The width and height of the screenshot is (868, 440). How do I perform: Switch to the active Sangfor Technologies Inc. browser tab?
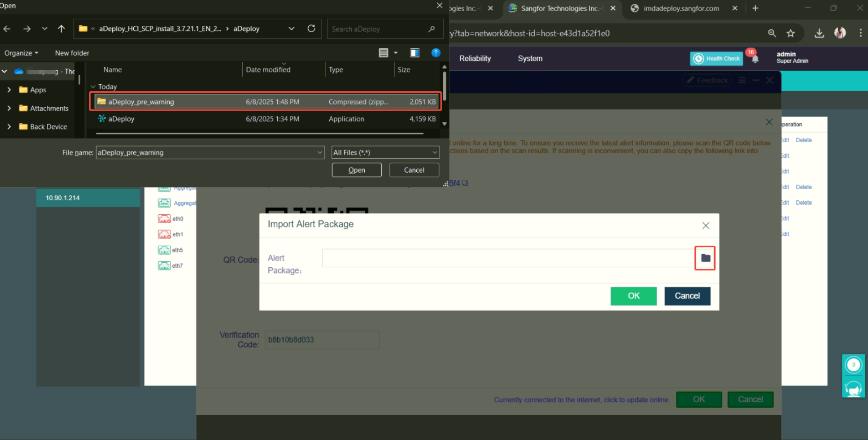[x=561, y=8]
